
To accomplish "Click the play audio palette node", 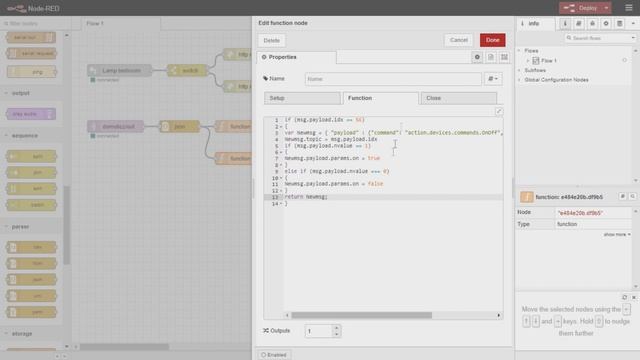I will [x=31, y=114].
